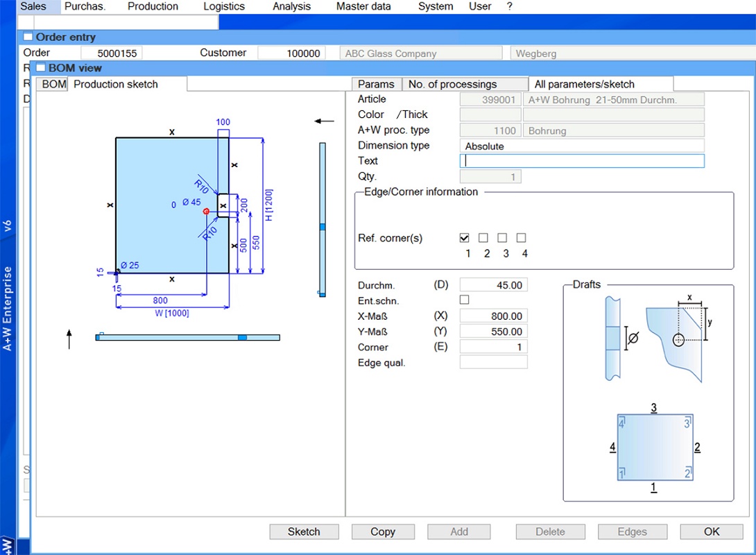Select the Ø 25 corner hole in sketch
This screenshot has width=756, height=555.
pos(117,271)
